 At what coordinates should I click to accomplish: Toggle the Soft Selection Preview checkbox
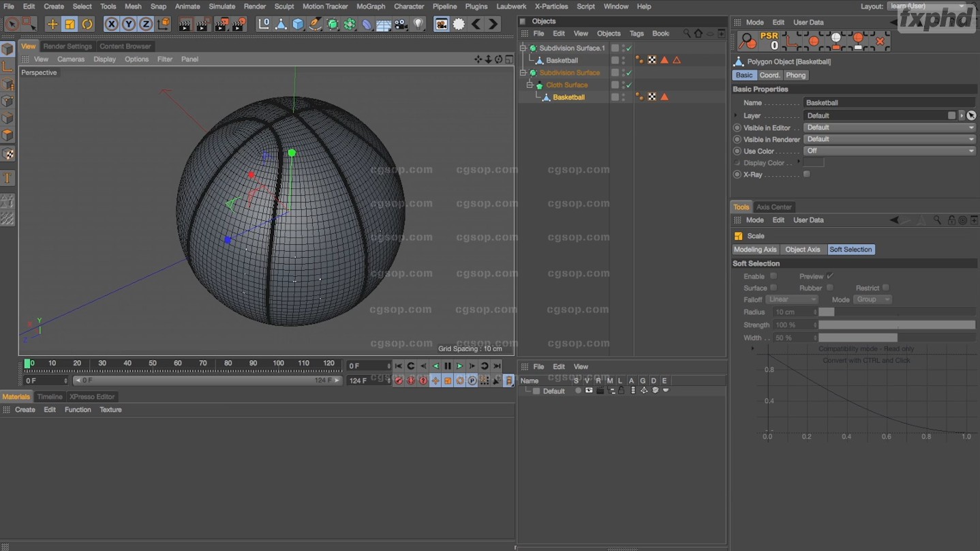pyautogui.click(x=829, y=276)
